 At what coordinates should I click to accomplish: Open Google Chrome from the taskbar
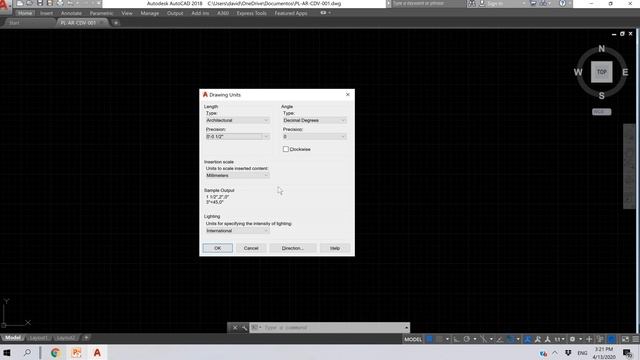click(x=56, y=353)
